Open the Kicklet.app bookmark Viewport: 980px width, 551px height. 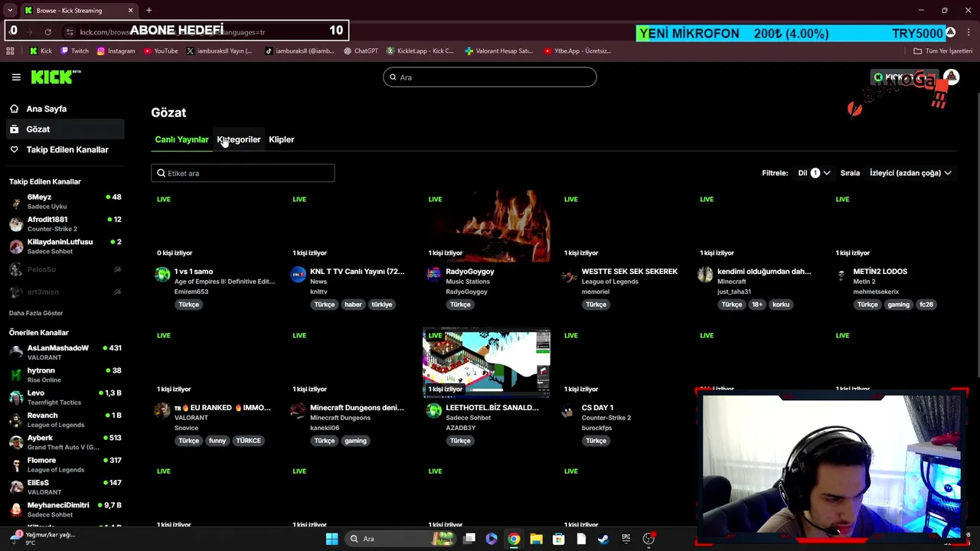click(420, 51)
